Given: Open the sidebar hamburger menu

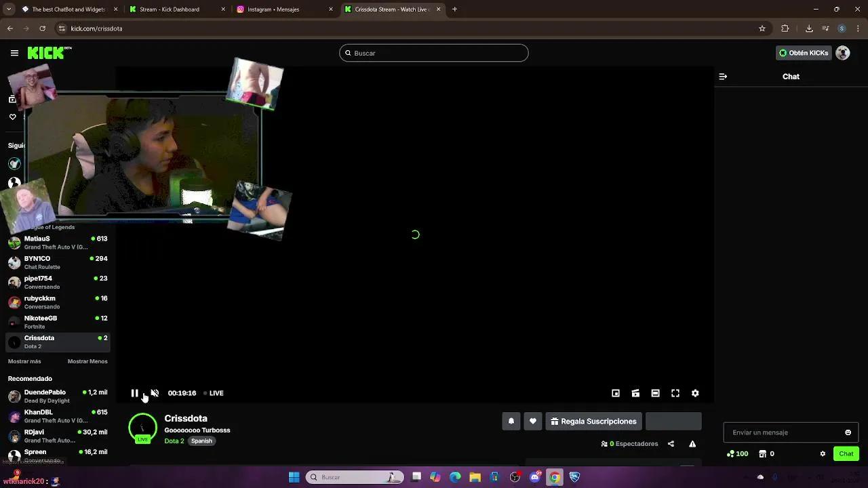Looking at the screenshot, I should [14, 53].
